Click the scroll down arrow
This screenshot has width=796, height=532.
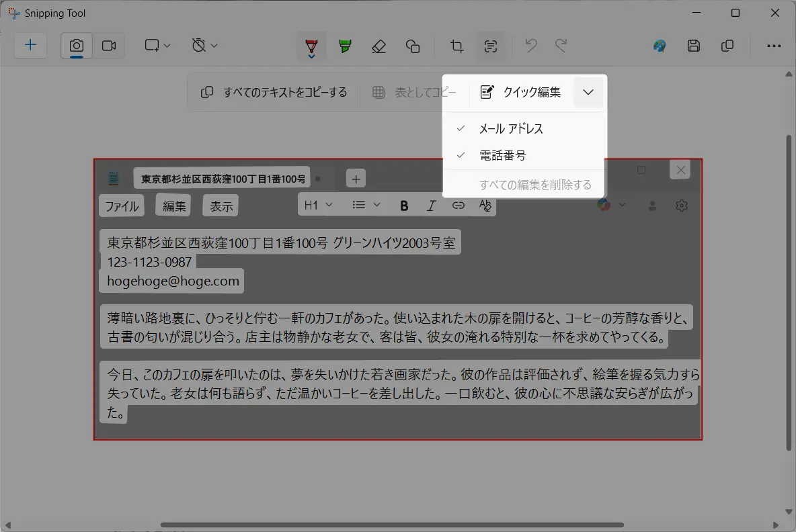click(x=789, y=512)
